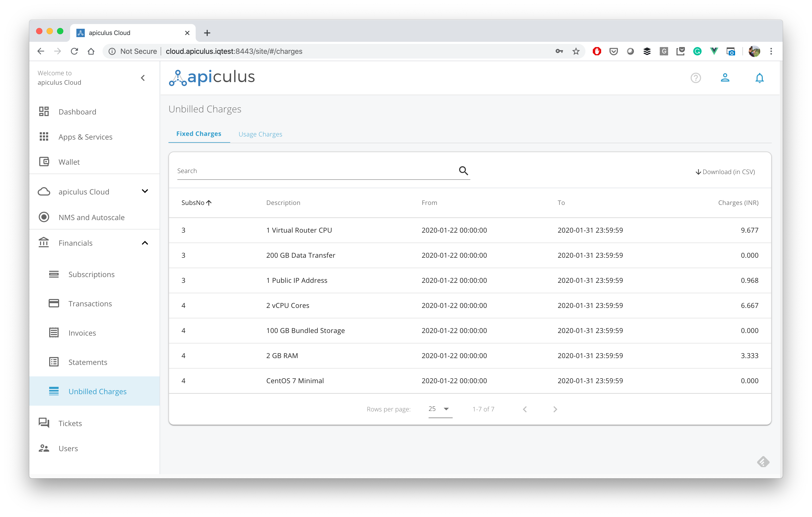Open the Statements page
The image size is (812, 517).
pyautogui.click(x=94, y=362)
